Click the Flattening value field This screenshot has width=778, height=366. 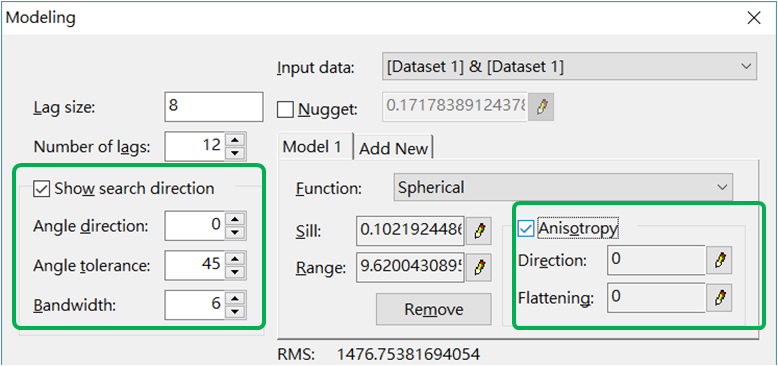click(x=656, y=298)
